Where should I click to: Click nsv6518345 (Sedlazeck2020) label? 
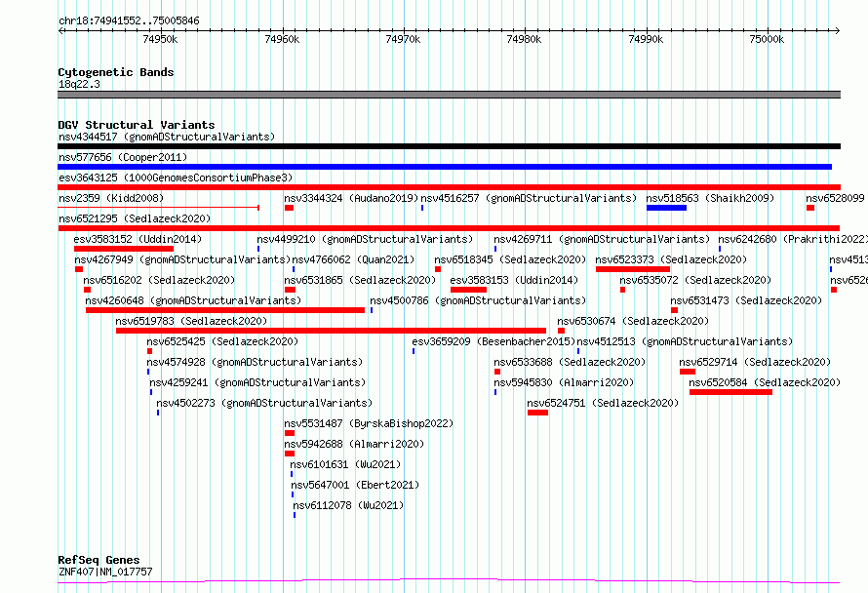(510, 259)
